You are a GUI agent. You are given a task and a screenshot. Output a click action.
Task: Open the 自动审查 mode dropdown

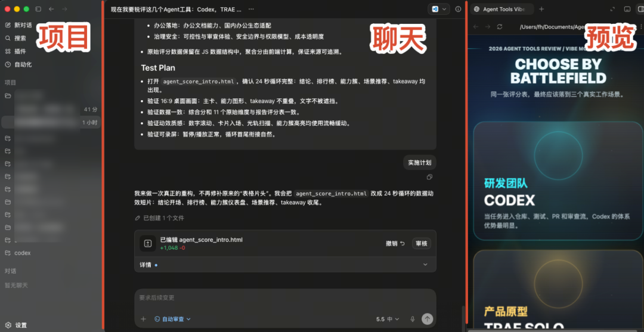pos(172,319)
